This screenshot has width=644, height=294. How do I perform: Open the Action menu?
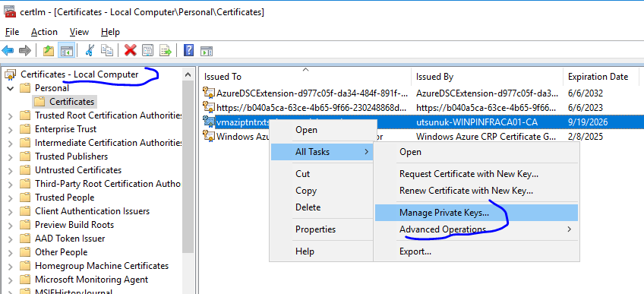point(44,32)
